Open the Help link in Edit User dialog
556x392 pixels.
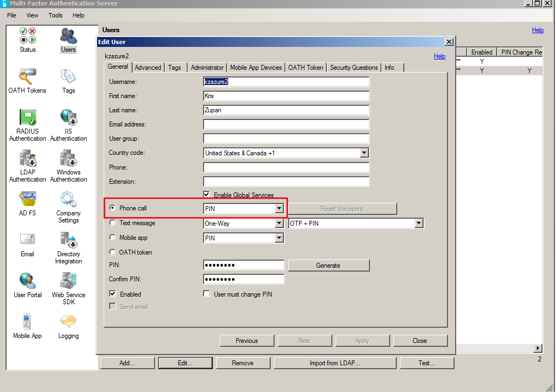pos(440,56)
